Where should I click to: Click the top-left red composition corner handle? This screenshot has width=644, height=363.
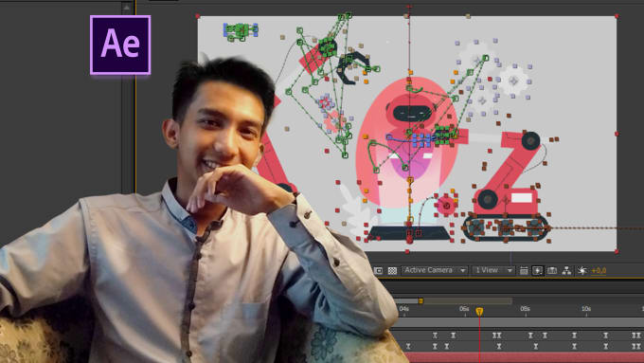(x=198, y=16)
